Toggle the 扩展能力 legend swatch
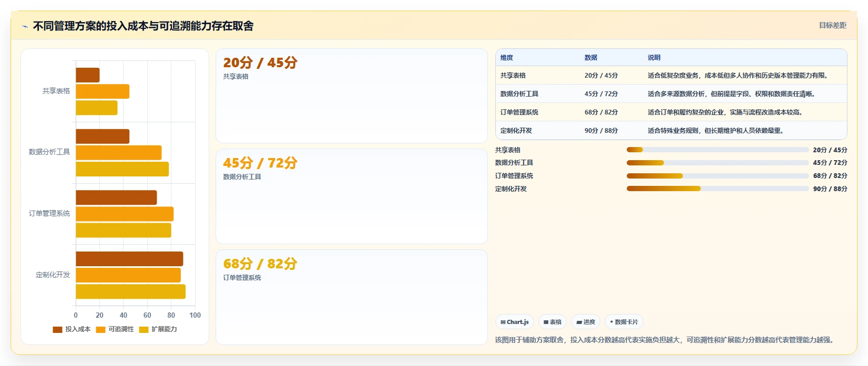 [144, 329]
